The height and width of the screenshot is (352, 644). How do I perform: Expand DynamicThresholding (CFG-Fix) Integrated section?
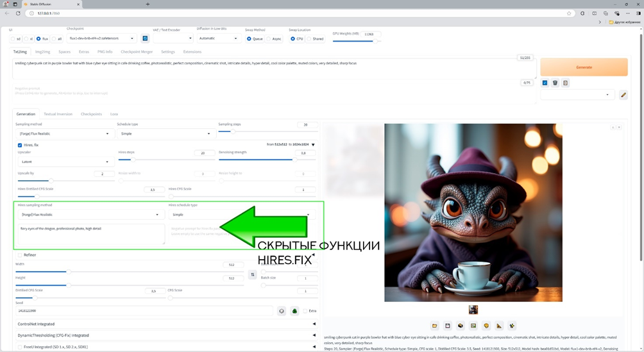tap(166, 335)
